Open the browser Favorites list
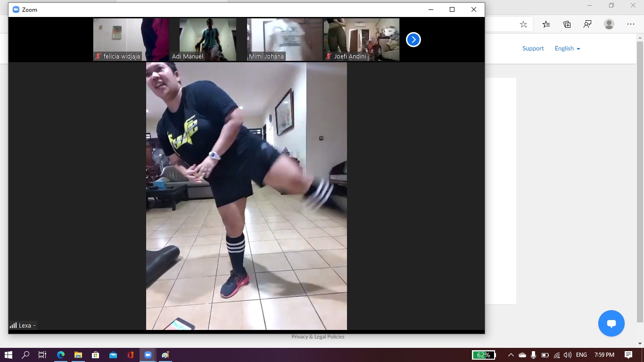Screen dimensions: 644x362 point(546,25)
